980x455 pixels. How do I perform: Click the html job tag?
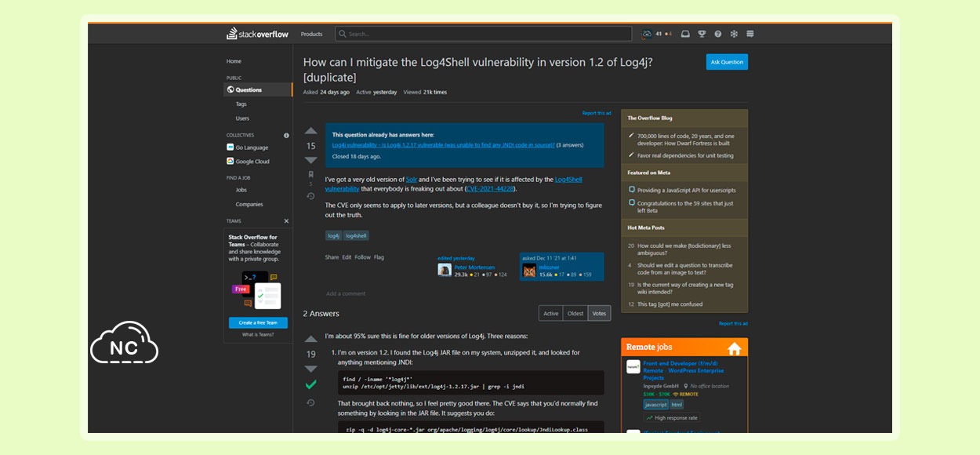coord(677,405)
